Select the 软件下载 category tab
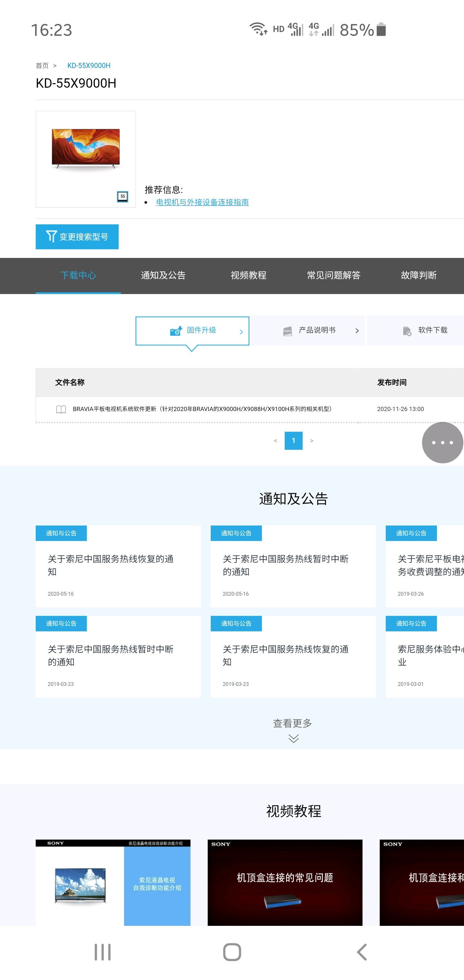This screenshot has height=980, width=464. [x=415, y=331]
